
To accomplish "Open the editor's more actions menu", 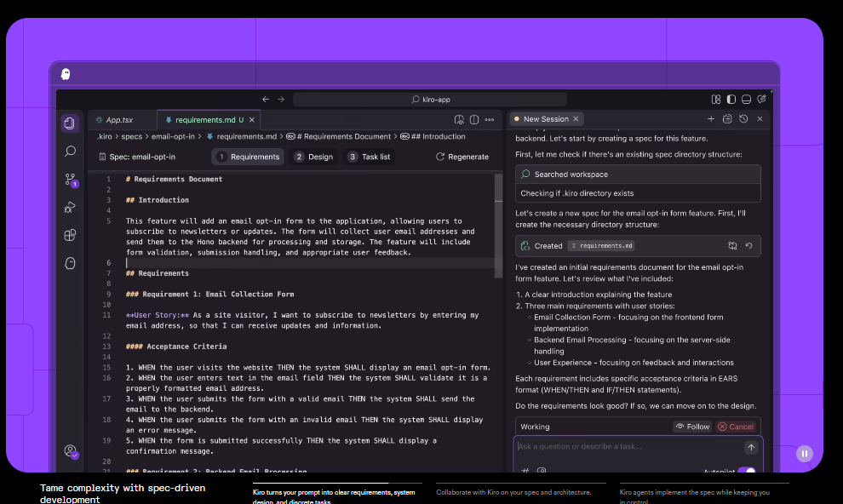I will pyautogui.click(x=490, y=119).
